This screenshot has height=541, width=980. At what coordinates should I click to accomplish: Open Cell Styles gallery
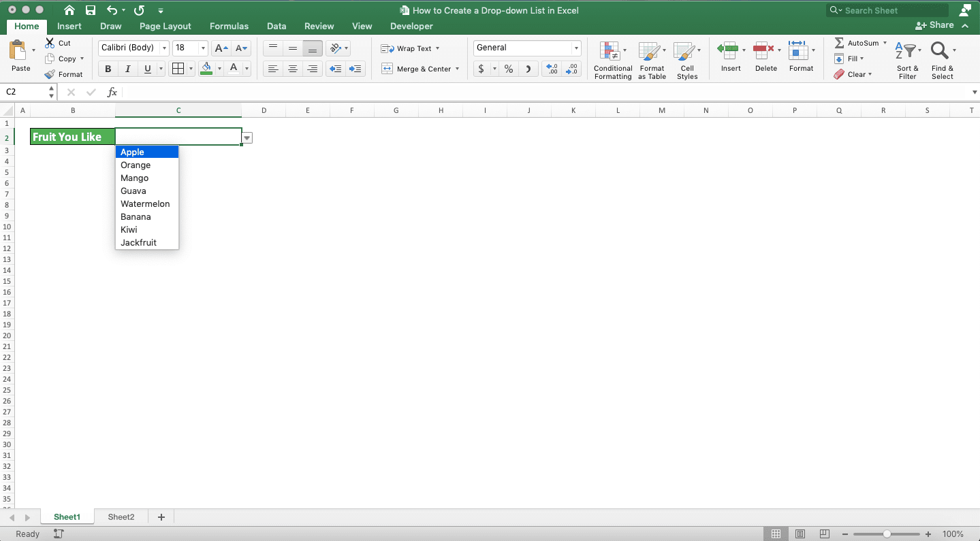(687, 60)
